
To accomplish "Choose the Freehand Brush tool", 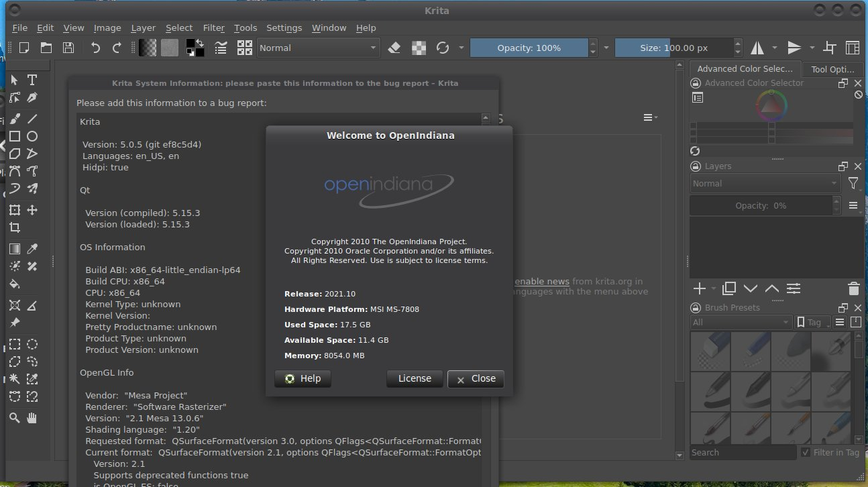I will pos(14,118).
